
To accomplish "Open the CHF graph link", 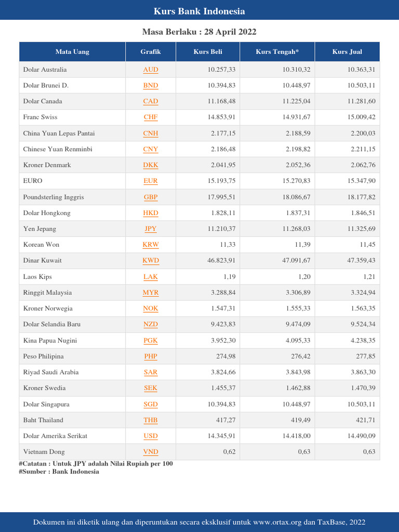I will [x=151, y=117].
